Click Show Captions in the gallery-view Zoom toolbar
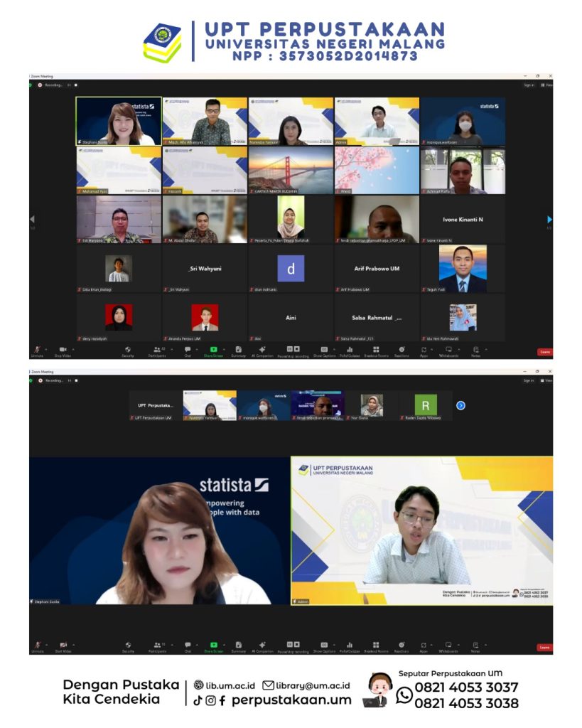The image size is (582, 728). tap(324, 351)
